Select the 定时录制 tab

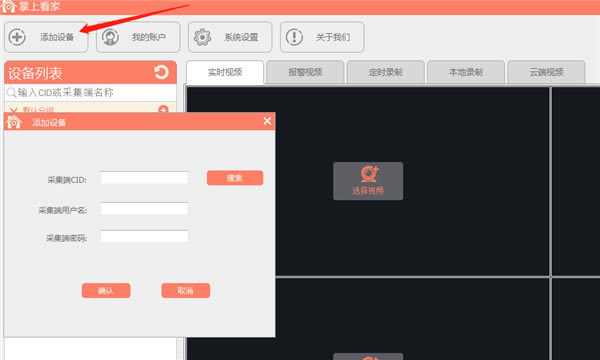point(385,72)
